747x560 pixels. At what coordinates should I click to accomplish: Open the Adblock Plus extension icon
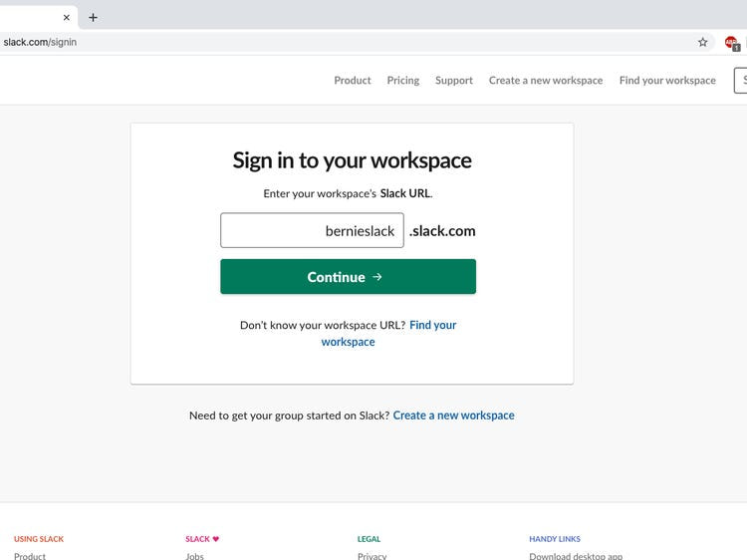coord(732,43)
